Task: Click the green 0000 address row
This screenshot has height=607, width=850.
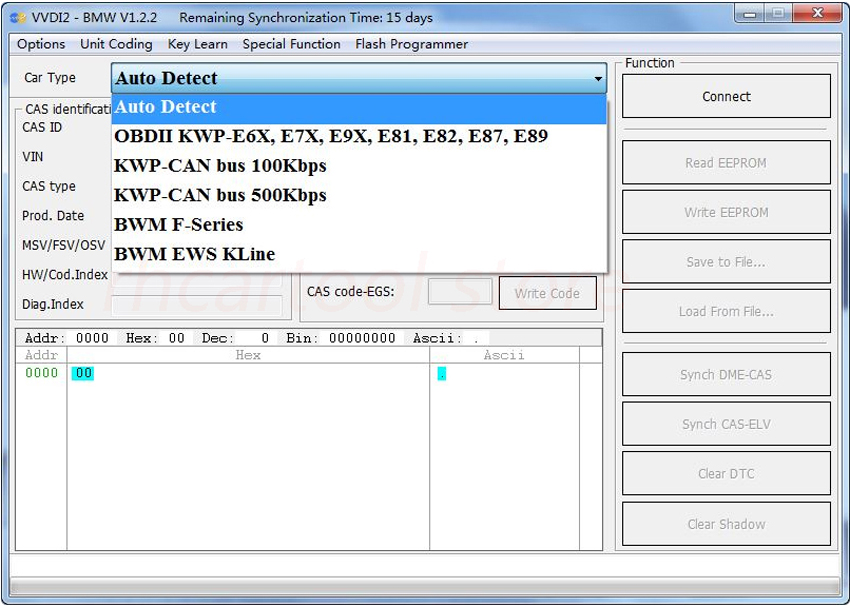Action: pos(41,373)
